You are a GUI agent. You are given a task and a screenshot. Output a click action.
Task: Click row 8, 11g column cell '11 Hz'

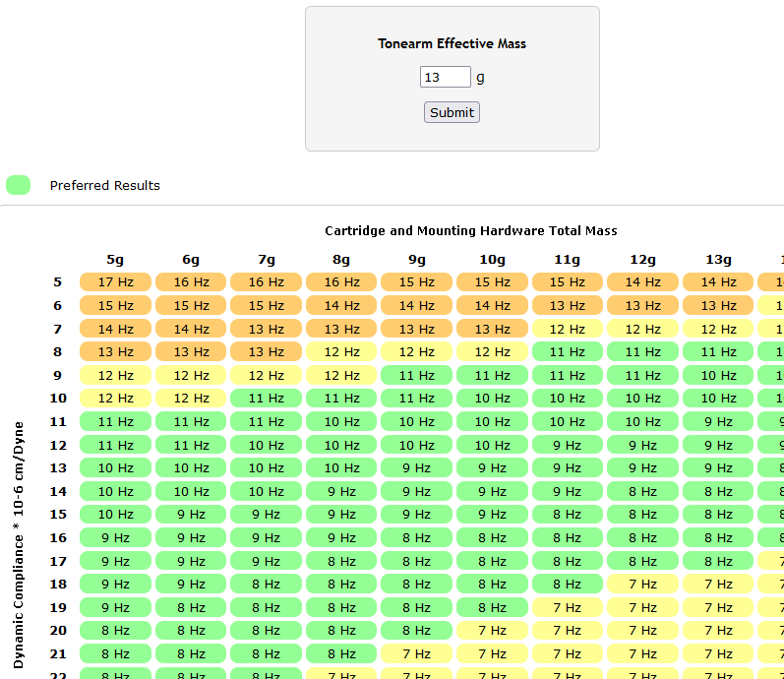[567, 351]
